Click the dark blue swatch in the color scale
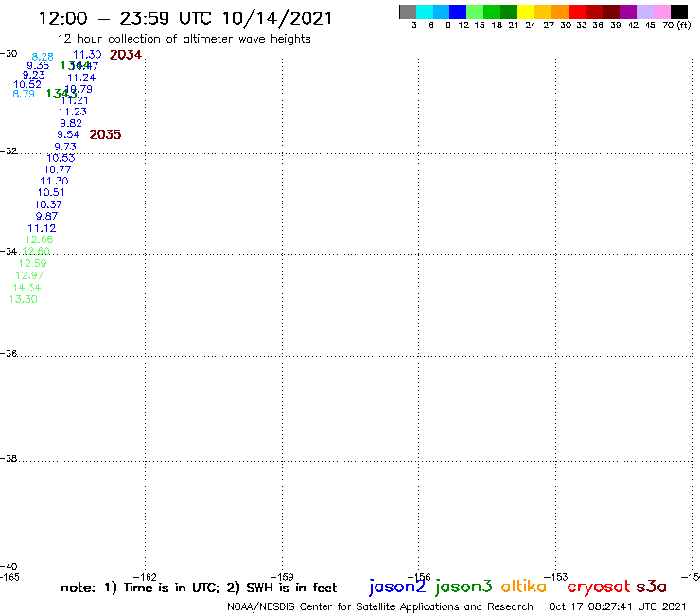700x615 pixels. pyautogui.click(x=458, y=12)
